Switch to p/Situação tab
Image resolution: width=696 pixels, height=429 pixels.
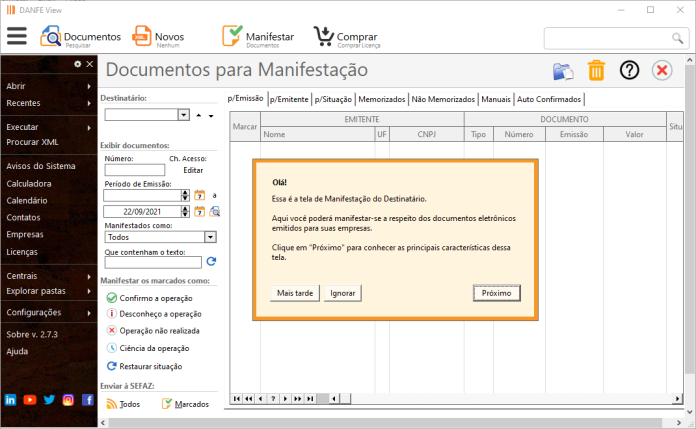pos(333,99)
